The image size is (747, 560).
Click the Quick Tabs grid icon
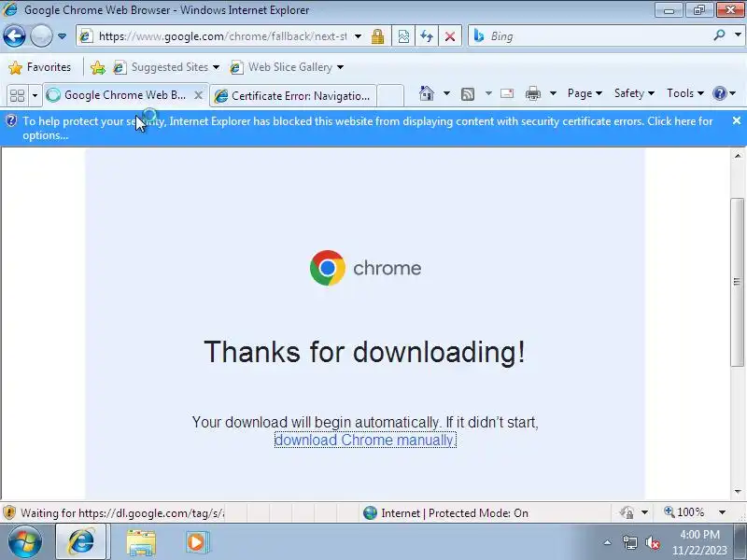coord(18,95)
